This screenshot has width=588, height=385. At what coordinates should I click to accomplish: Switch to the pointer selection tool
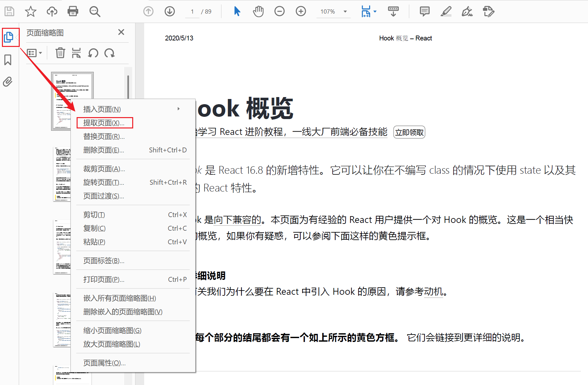click(x=237, y=11)
